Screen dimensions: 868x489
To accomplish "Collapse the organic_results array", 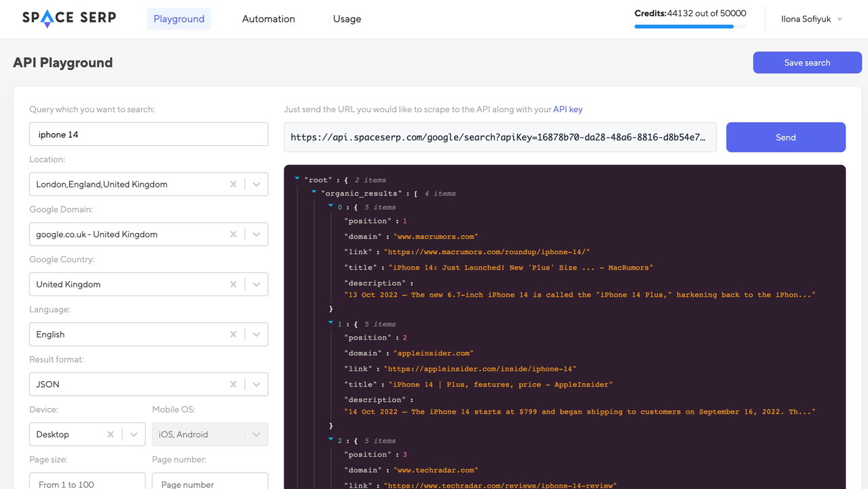I will pyautogui.click(x=314, y=192).
